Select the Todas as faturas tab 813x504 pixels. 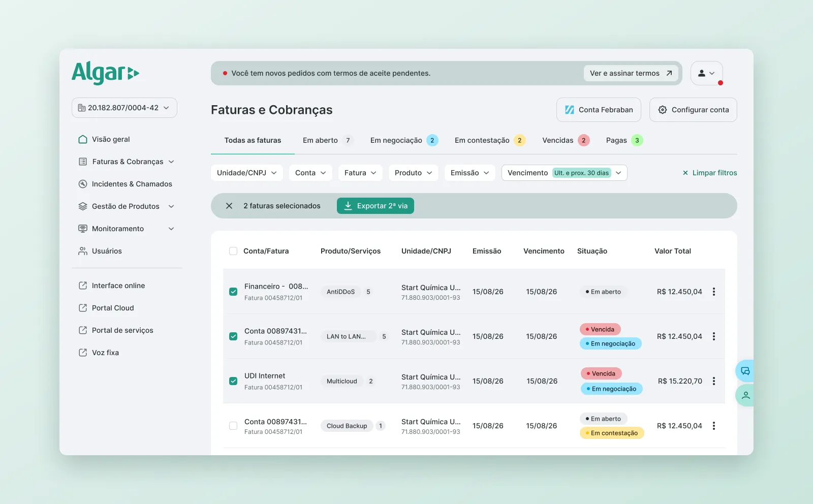coord(253,140)
